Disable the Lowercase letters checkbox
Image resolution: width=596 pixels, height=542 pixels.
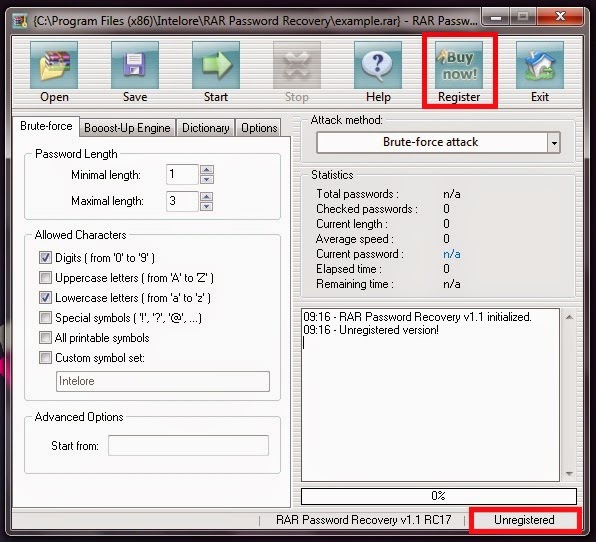pyautogui.click(x=45, y=298)
